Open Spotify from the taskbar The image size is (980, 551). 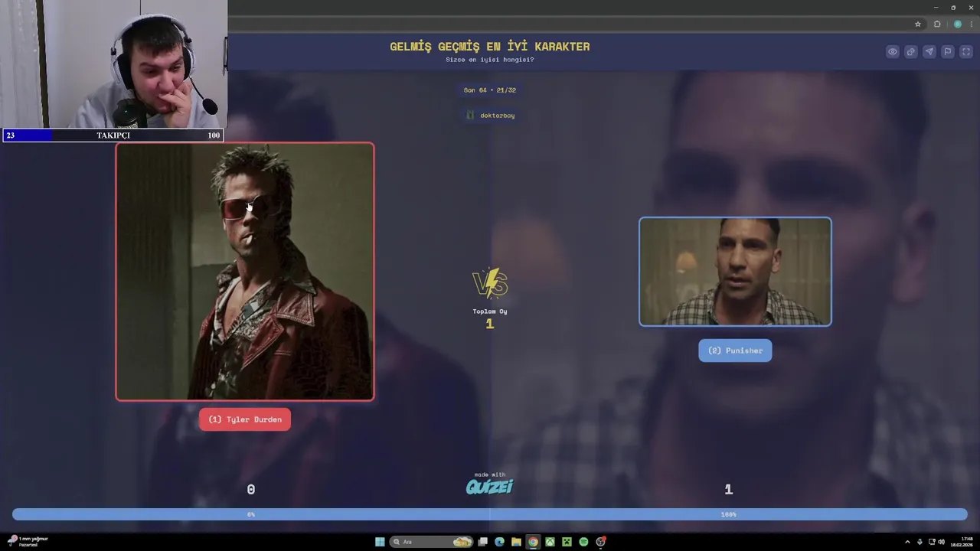583,542
